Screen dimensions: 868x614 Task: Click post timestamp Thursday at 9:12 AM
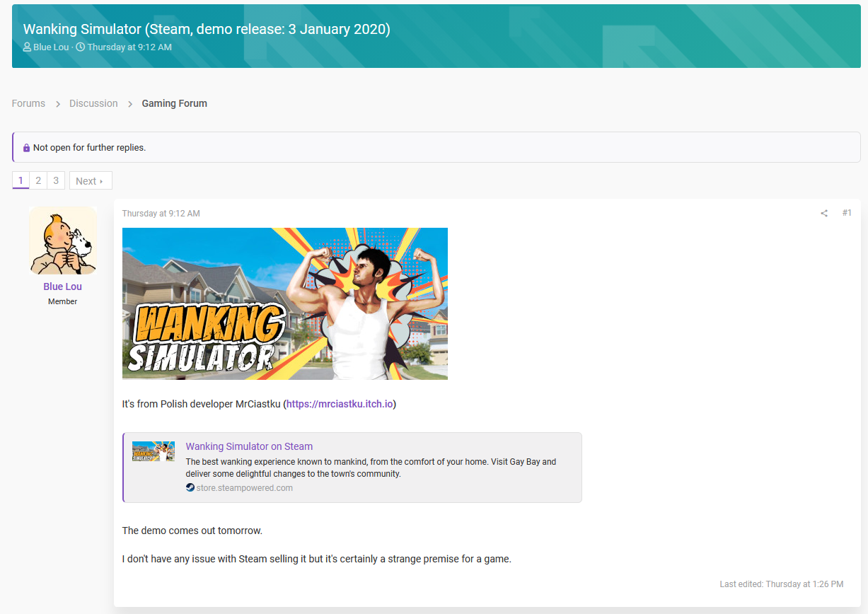(x=161, y=214)
